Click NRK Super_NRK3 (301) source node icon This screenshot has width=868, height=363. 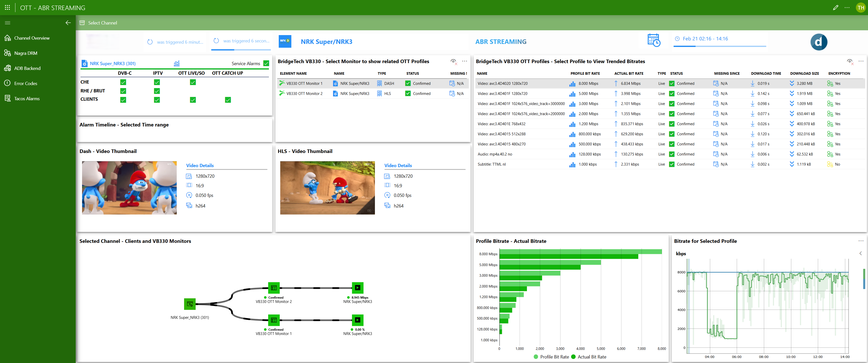(x=190, y=304)
